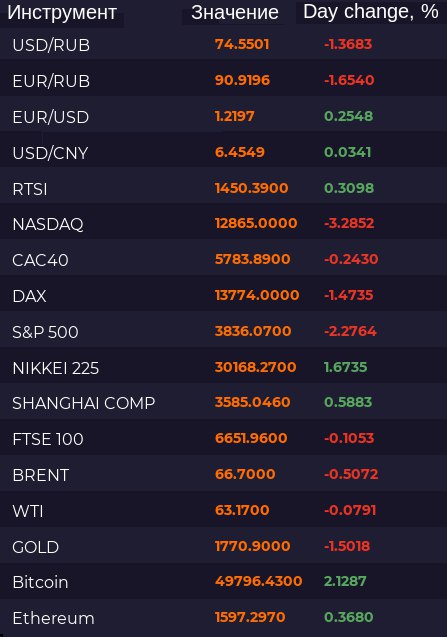
Task: Select the USD/RUB row
Action: (x=224, y=45)
